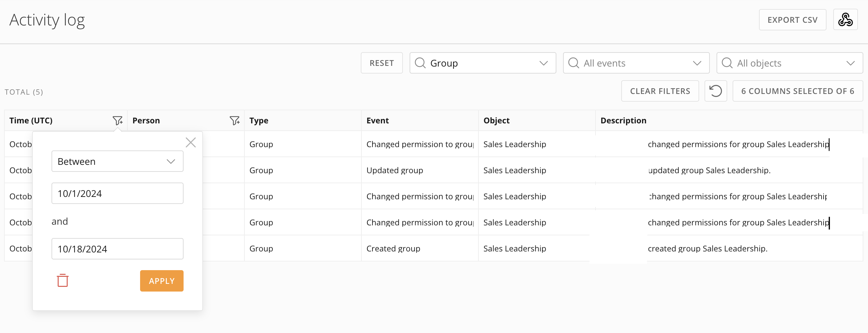The height and width of the screenshot is (333, 868).
Task: Open the Between condition dropdown
Action: click(x=117, y=161)
